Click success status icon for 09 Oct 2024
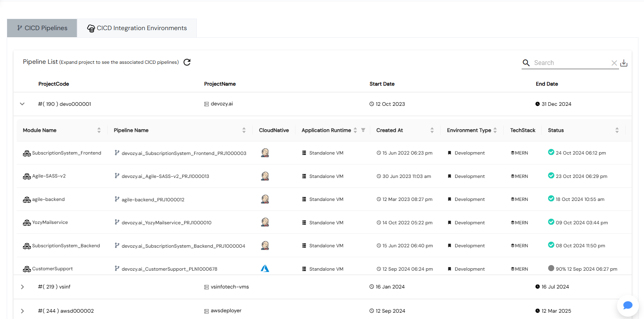This screenshot has height=319, width=644. [x=551, y=222]
